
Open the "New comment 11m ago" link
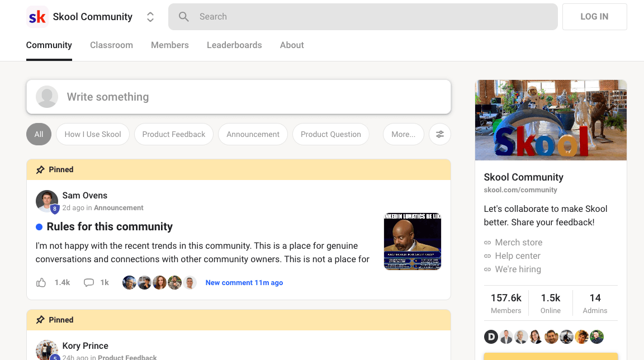click(x=244, y=282)
